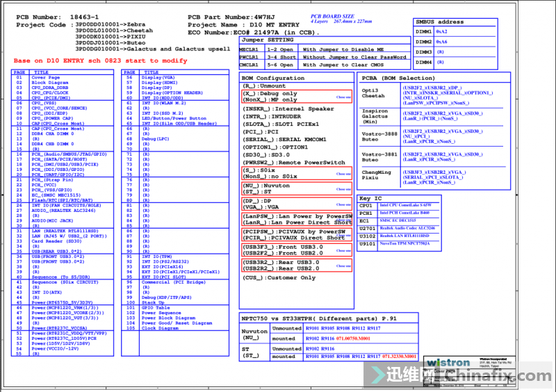Click the PCB Number 18463-1 text

[x=58, y=17]
